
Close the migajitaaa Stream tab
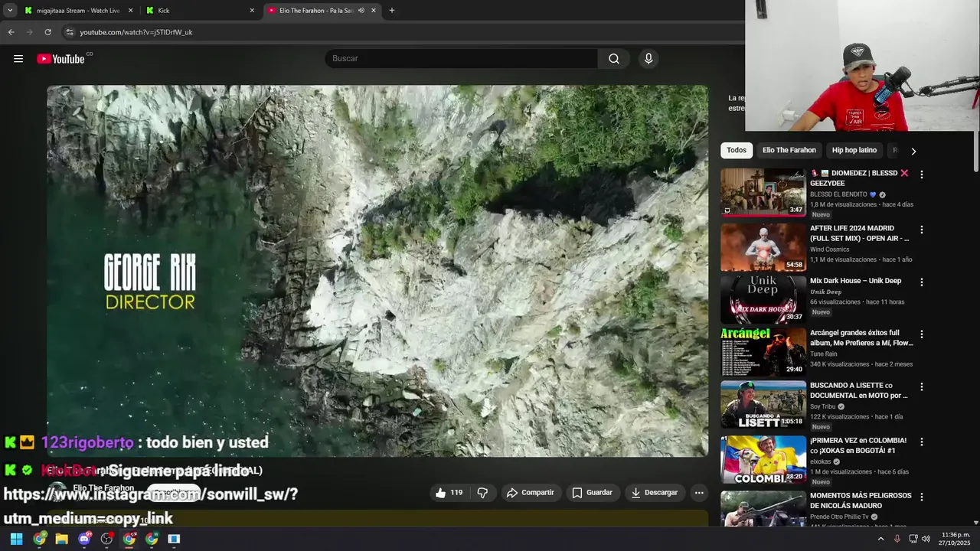click(130, 11)
